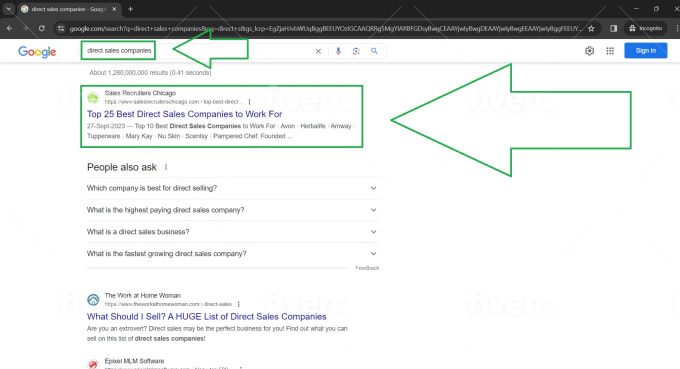Image resolution: width=680 pixels, height=369 pixels.
Task: Open more options for Sales Recruiters result
Action: pyautogui.click(x=249, y=102)
